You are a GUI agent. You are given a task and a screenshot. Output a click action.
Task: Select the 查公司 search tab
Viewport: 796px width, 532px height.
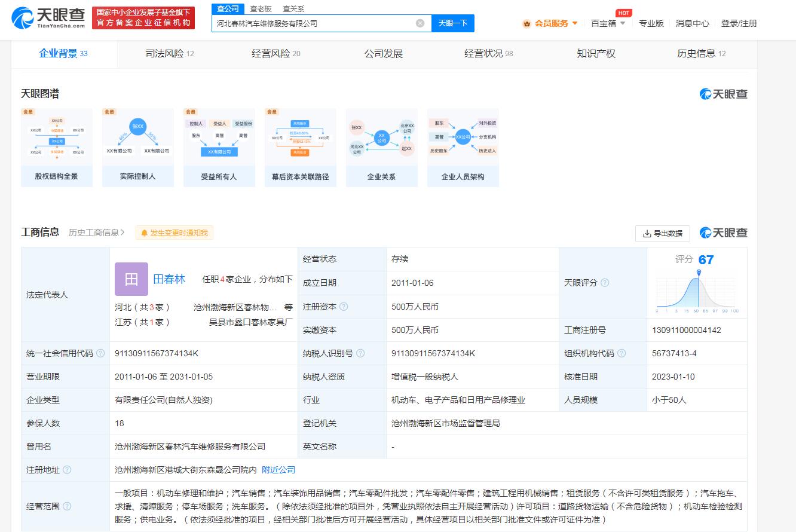(228, 8)
